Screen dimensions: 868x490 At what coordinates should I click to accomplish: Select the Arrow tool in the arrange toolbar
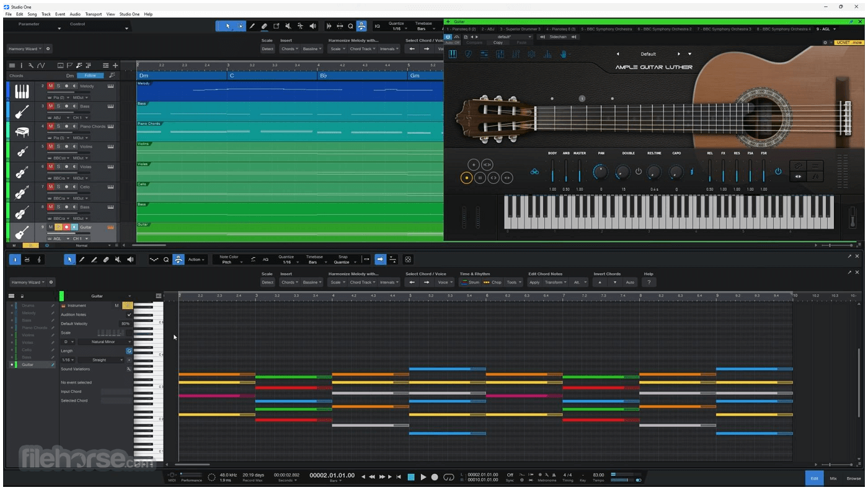click(228, 26)
